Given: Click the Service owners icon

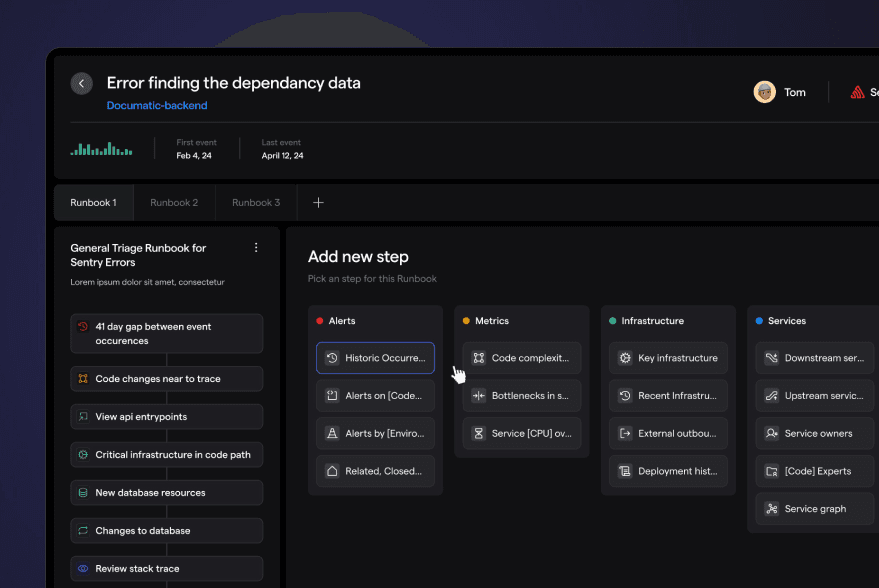Looking at the screenshot, I should (x=771, y=433).
